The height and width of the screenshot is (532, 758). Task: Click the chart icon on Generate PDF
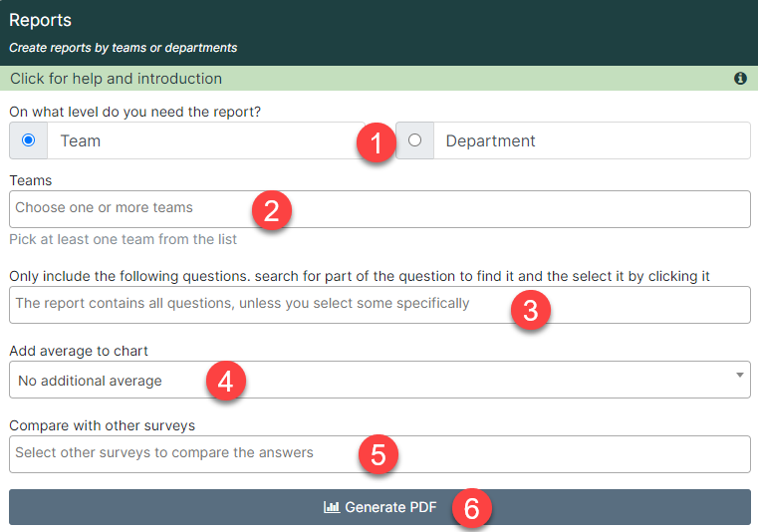(x=331, y=507)
